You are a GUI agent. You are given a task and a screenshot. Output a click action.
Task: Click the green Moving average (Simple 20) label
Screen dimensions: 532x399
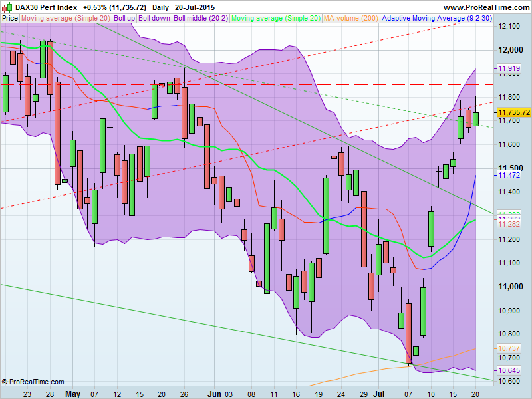pyautogui.click(x=276, y=19)
